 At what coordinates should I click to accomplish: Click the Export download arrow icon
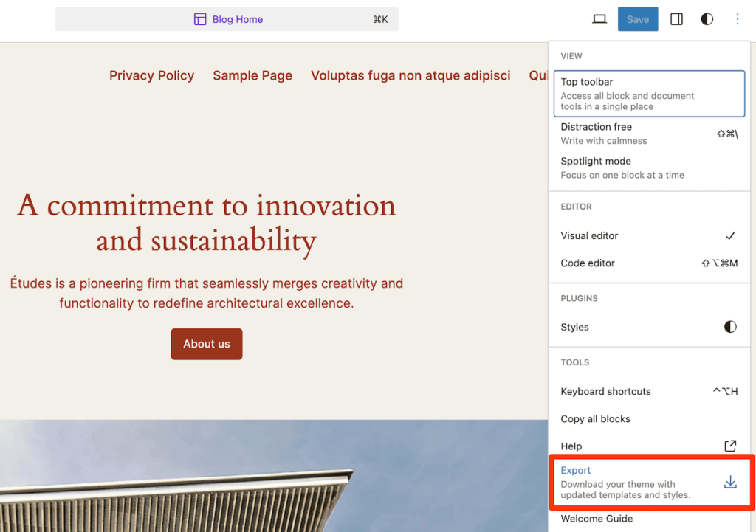pos(729,482)
